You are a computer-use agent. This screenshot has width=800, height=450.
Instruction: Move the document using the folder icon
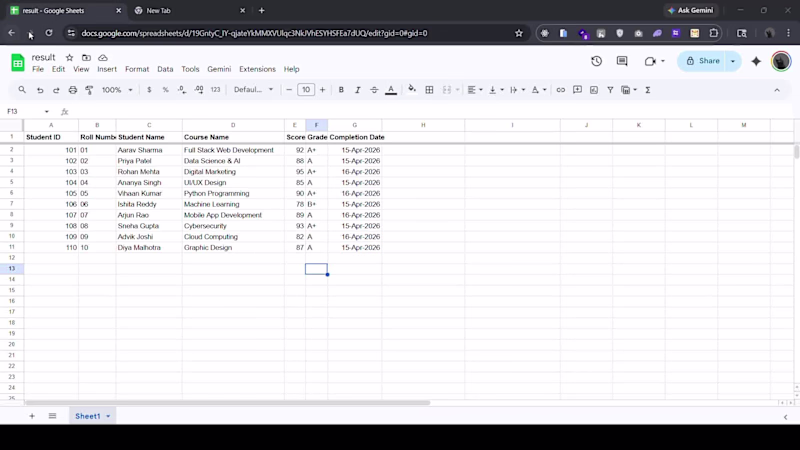pyautogui.click(x=86, y=58)
